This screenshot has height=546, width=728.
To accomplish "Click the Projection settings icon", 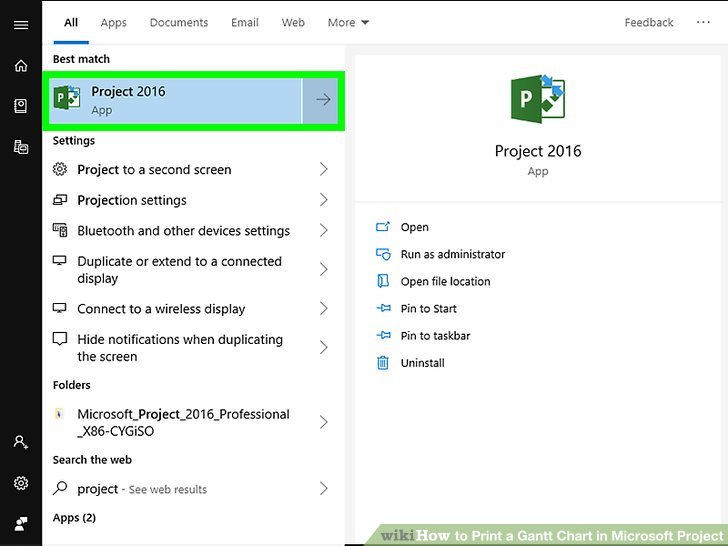I will [59, 200].
